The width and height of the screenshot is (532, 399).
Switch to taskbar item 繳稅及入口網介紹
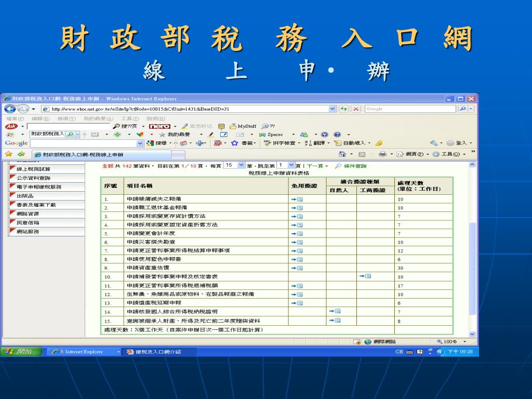[x=158, y=352]
